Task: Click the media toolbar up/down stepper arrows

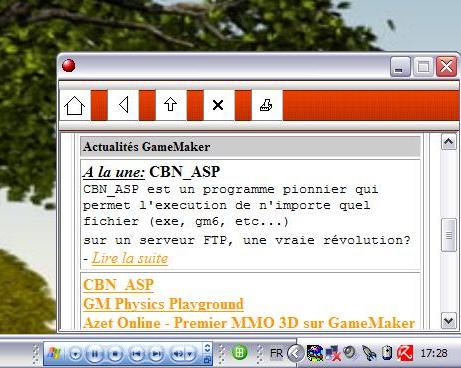Action: 207,348
